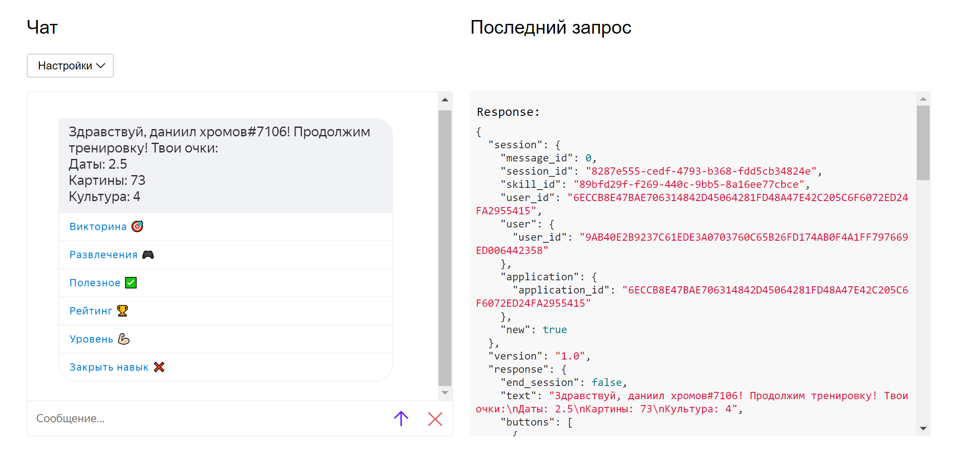980x475 pixels.
Task: Open the Полезное section
Action: click(95, 283)
